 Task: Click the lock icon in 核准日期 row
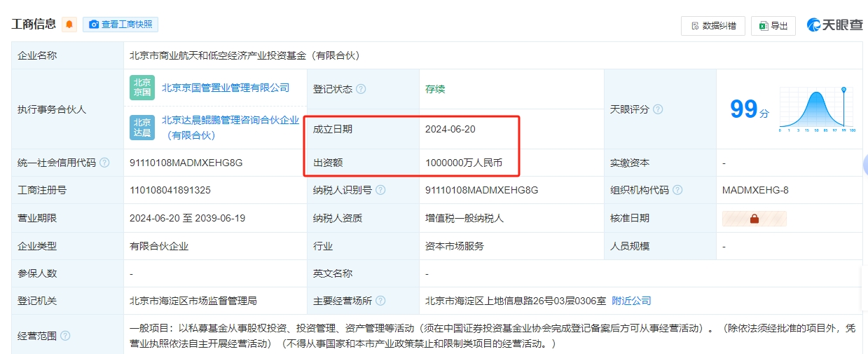755,219
